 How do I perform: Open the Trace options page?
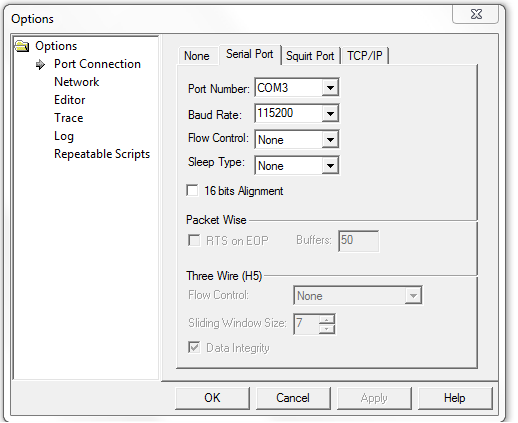[x=69, y=118]
